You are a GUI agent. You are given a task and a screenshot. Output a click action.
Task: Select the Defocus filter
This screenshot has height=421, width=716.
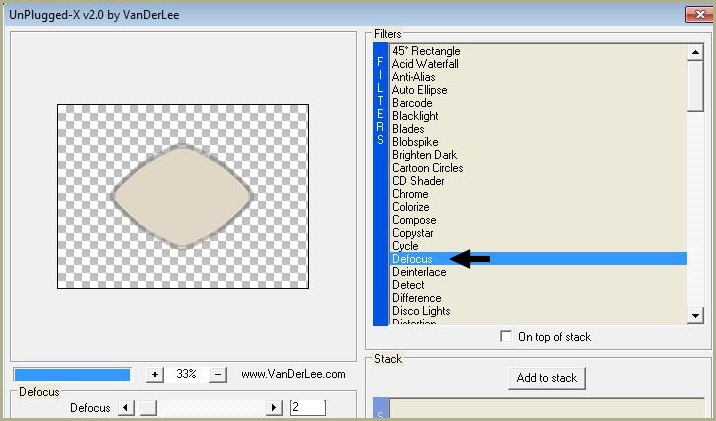point(412,259)
